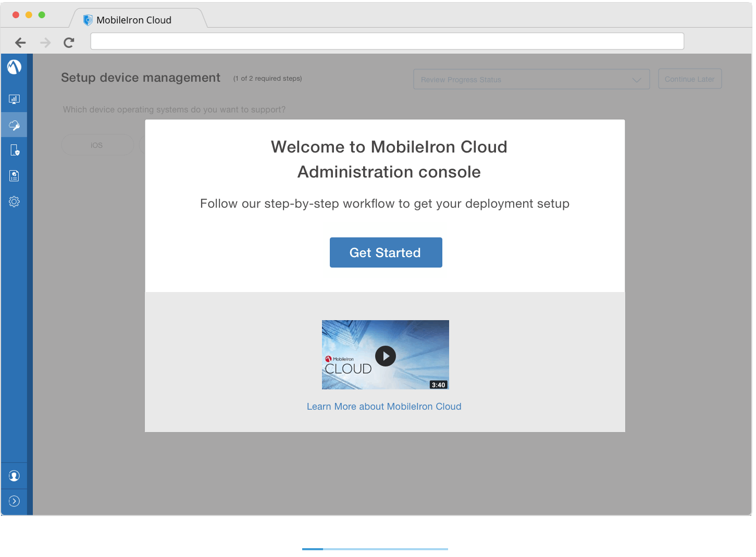Click the MobileIron logo in the sidebar
This screenshot has height=557, width=756.
click(14, 67)
